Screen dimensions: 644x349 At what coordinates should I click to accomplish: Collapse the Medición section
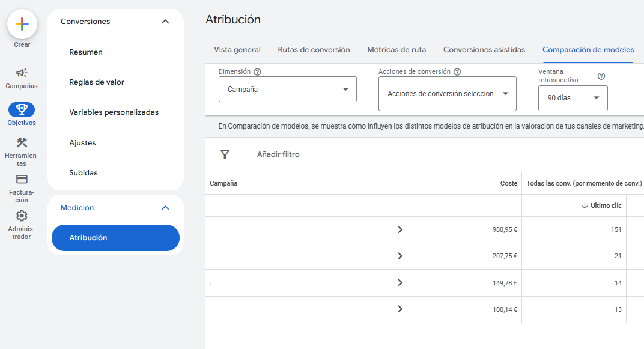click(x=165, y=207)
